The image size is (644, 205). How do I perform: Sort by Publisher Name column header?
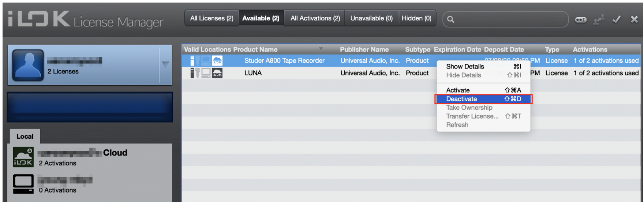coord(364,49)
